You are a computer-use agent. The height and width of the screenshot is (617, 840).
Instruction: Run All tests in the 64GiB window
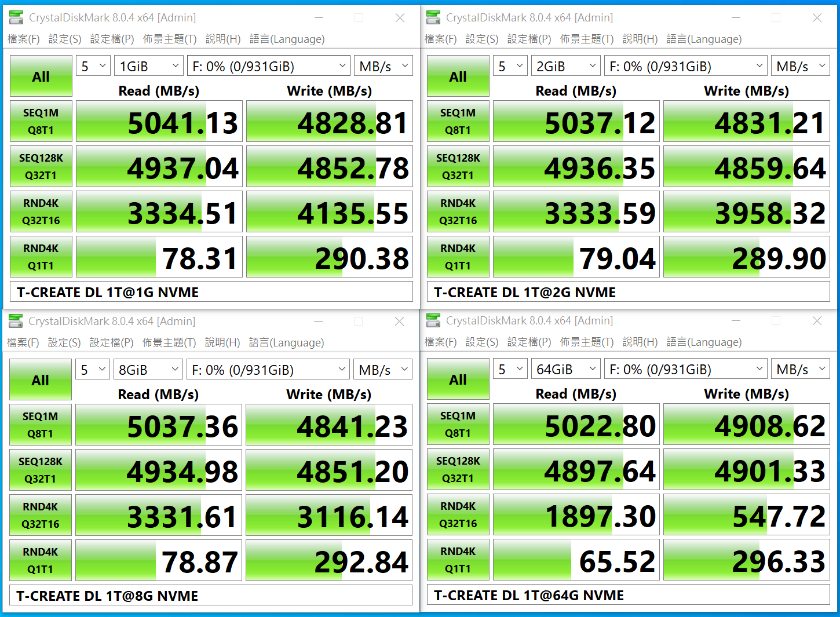pyautogui.click(x=458, y=379)
